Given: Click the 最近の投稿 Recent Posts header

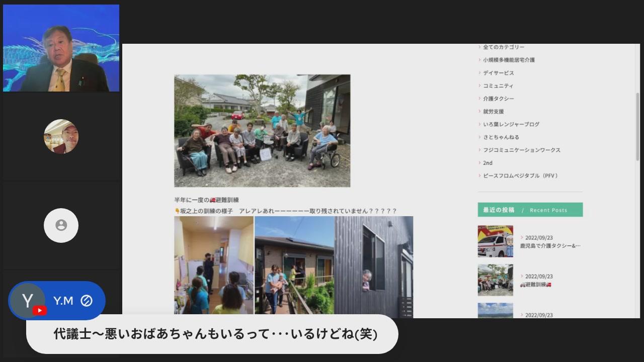Looking at the screenshot, I should [530, 210].
